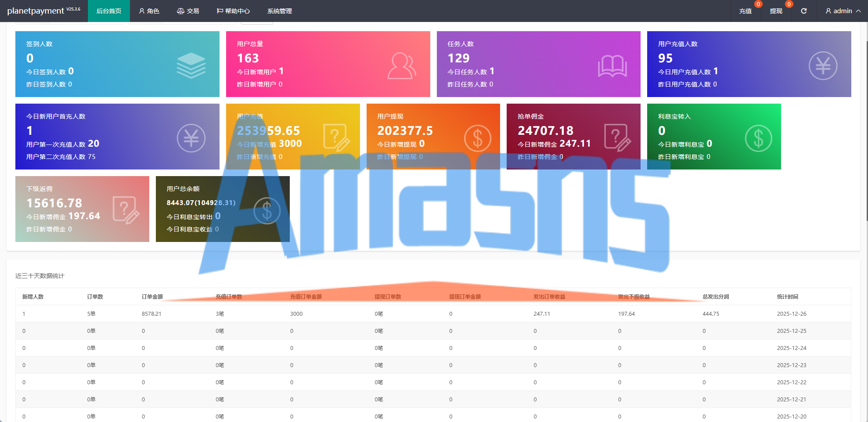Click the 提现 notification button
Viewport: 868px width, 422px height.
click(776, 11)
